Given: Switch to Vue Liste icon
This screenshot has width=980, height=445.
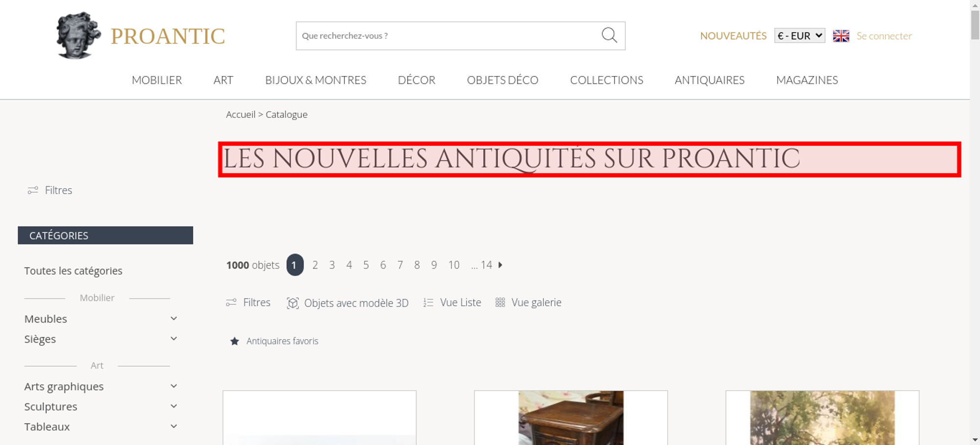Looking at the screenshot, I should coord(428,303).
